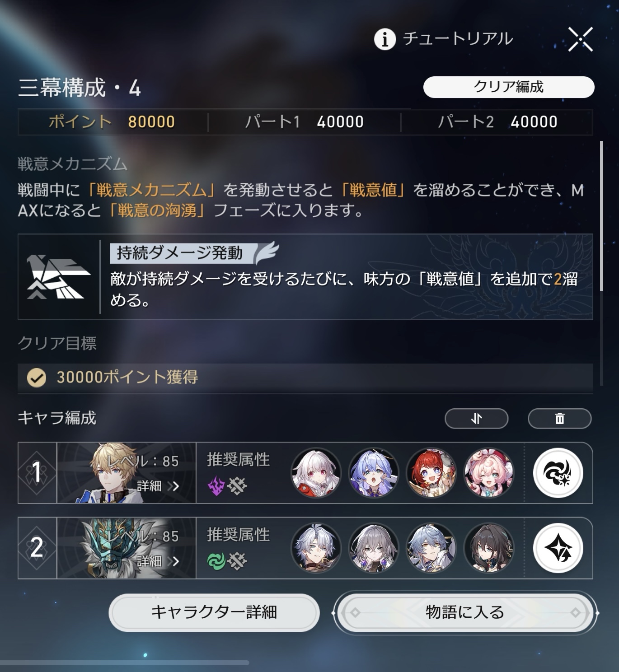
Task: Click the クリア編成 button
Action: pos(509,87)
